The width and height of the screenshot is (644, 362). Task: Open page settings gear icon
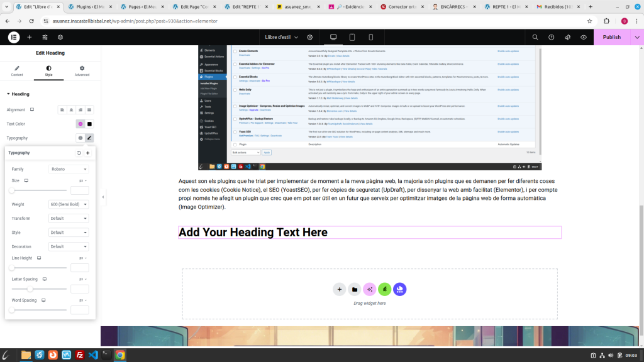pyautogui.click(x=310, y=37)
